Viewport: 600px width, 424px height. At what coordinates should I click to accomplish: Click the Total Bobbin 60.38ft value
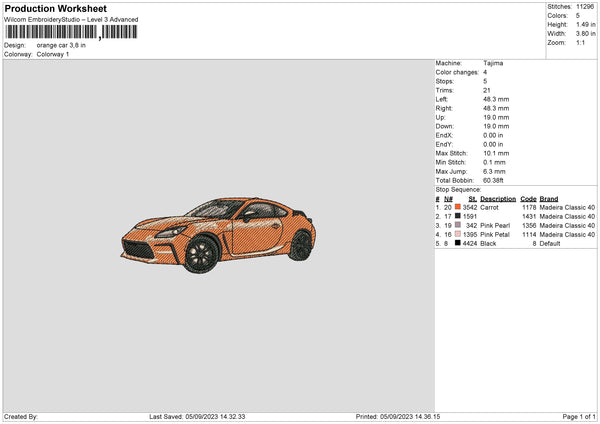click(496, 180)
